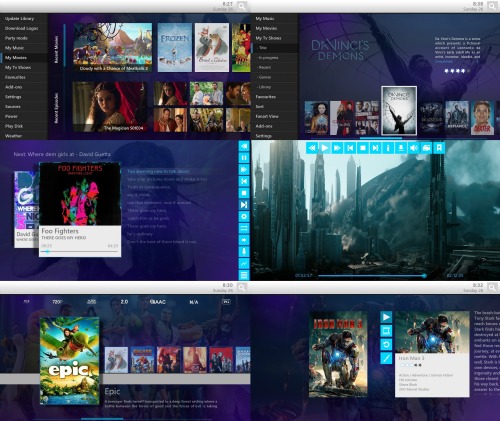The image size is (500, 421).
Task: Open video settings camera icon in the video bar
Action: click(426, 148)
